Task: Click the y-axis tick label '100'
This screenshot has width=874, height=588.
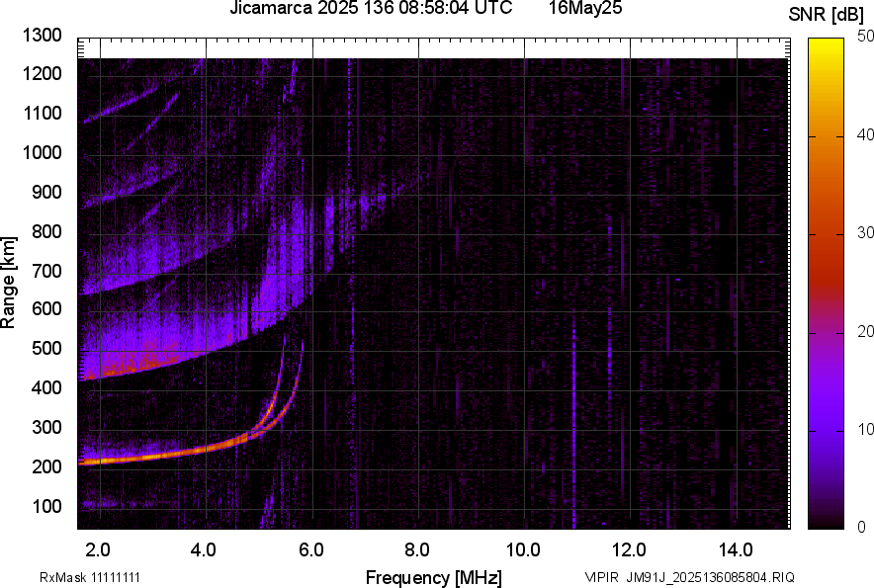Action: pyautogui.click(x=46, y=506)
